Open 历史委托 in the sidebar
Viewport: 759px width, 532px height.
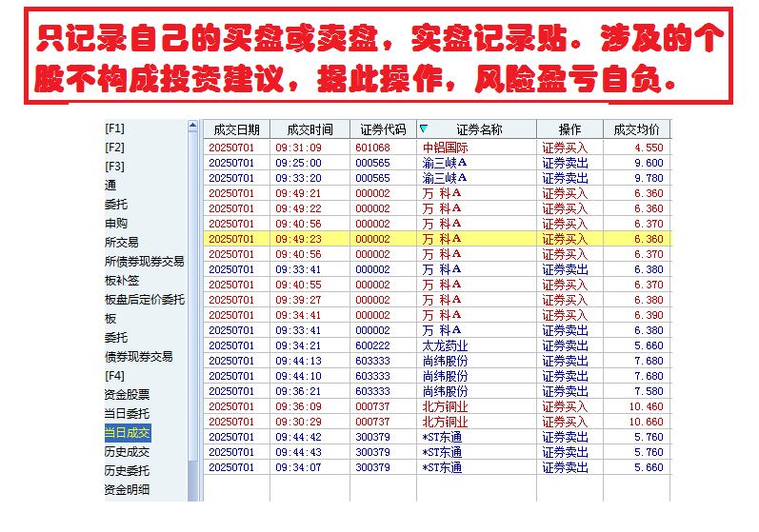[x=128, y=470]
